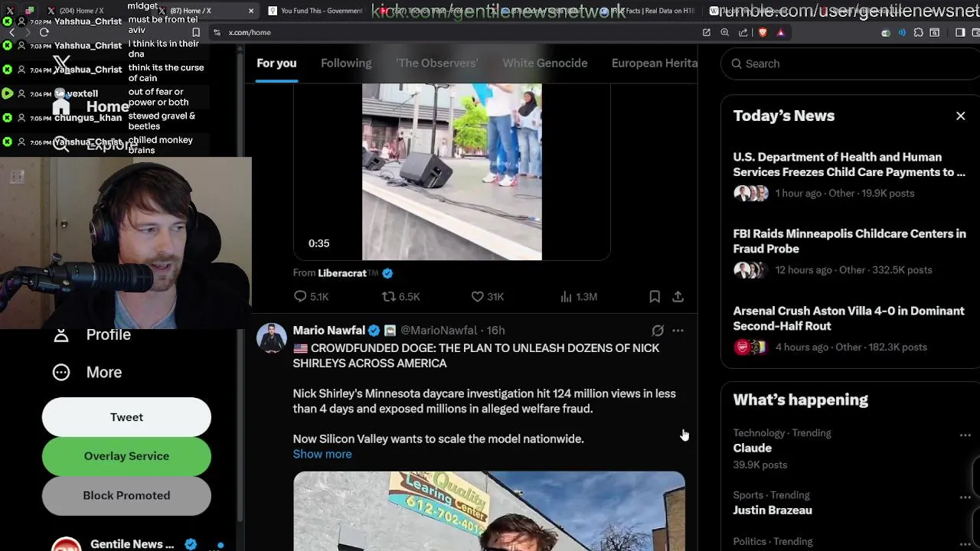Open the extensions puzzle icon
980x551 pixels.
919,32
